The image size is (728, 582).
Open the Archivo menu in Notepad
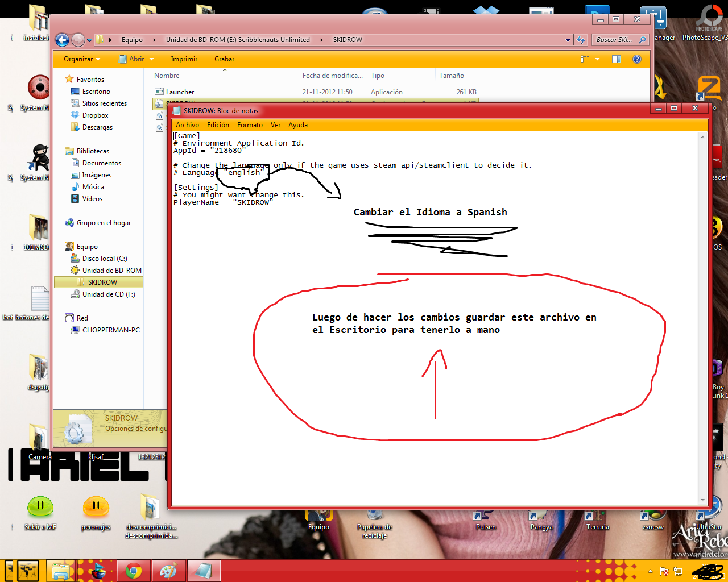pos(187,125)
